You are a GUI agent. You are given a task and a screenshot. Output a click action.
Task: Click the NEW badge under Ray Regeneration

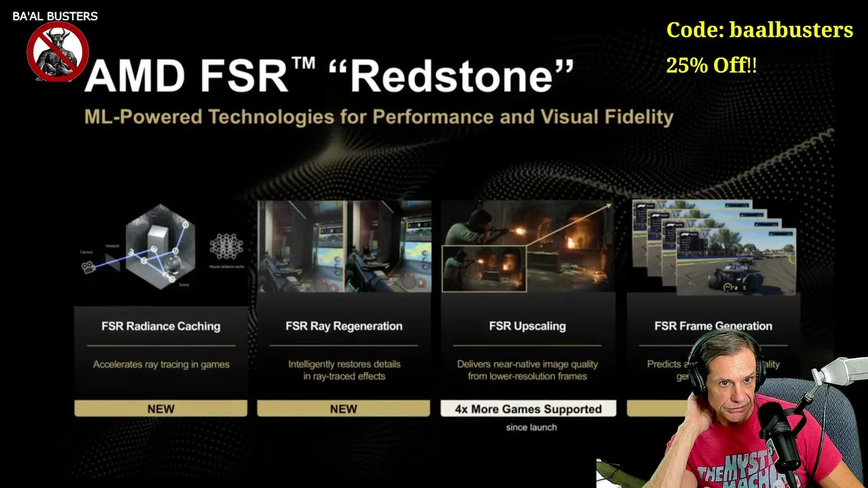tap(344, 409)
